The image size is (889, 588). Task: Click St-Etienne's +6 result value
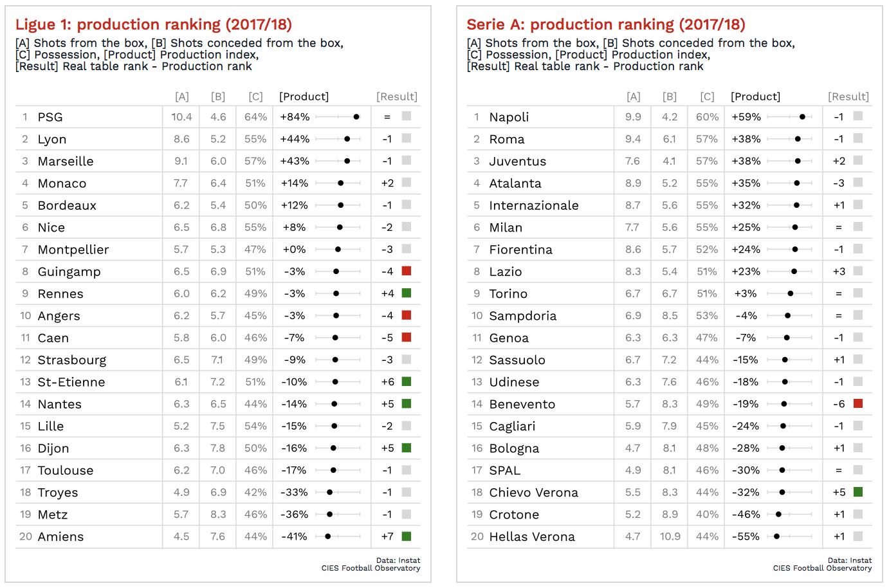pos(388,381)
